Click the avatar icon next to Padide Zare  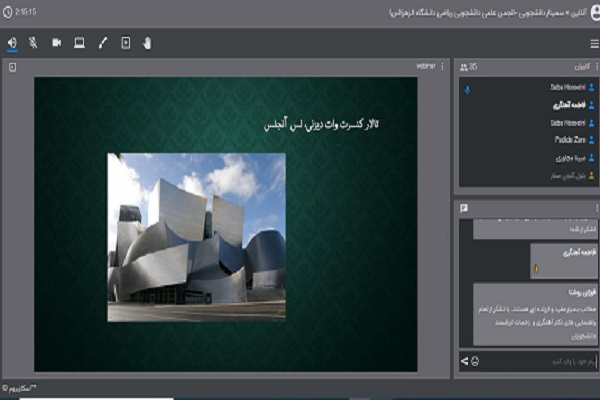(592, 140)
